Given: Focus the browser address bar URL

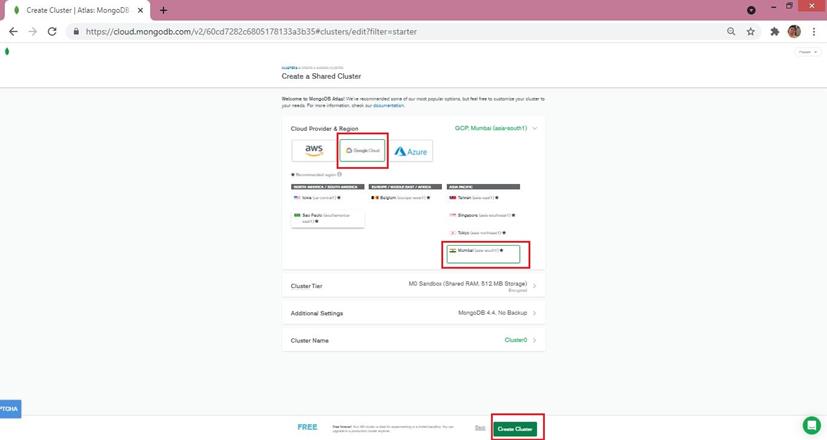Looking at the screenshot, I should click(251, 32).
